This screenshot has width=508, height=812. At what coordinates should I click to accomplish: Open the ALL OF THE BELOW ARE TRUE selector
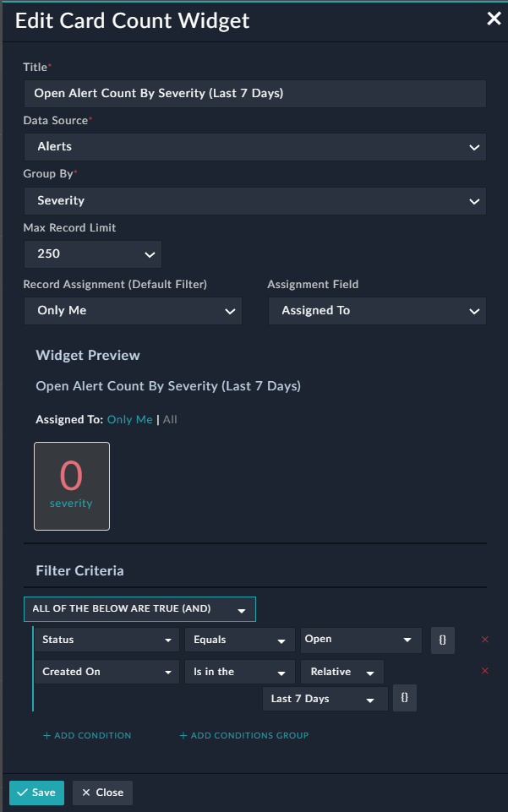139,608
